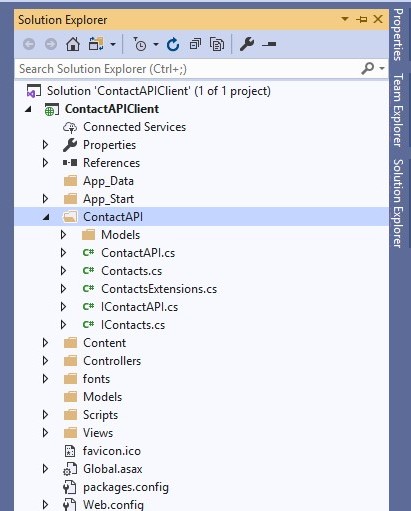Click the Collapse All icon

click(x=195, y=44)
